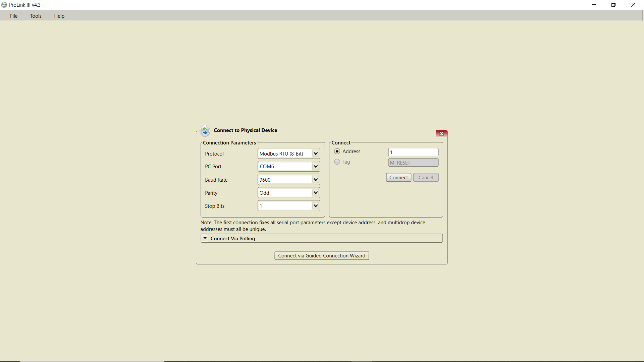The height and width of the screenshot is (362, 644).
Task: Click the chevron on Connect Via Polling bar
Action: pos(205,238)
